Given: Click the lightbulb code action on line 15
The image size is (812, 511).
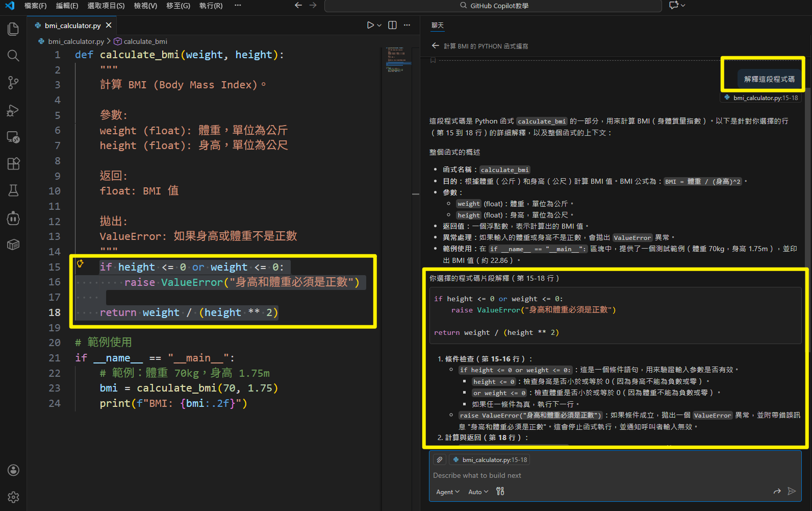Looking at the screenshot, I should 80,263.
